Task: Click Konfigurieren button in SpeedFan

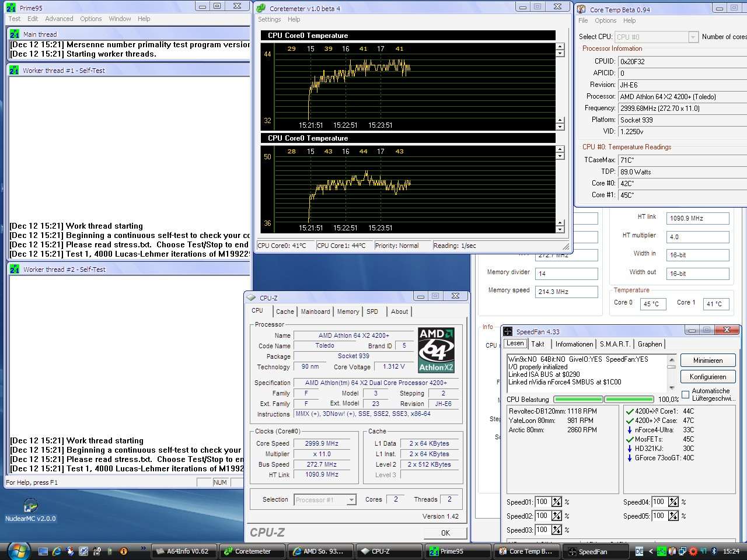Action: point(708,377)
